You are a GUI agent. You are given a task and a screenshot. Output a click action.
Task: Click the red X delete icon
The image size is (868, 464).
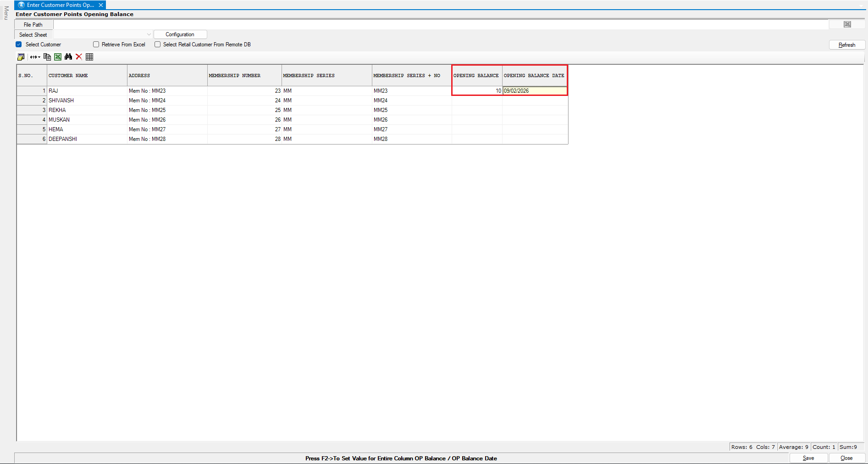[79, 57]
